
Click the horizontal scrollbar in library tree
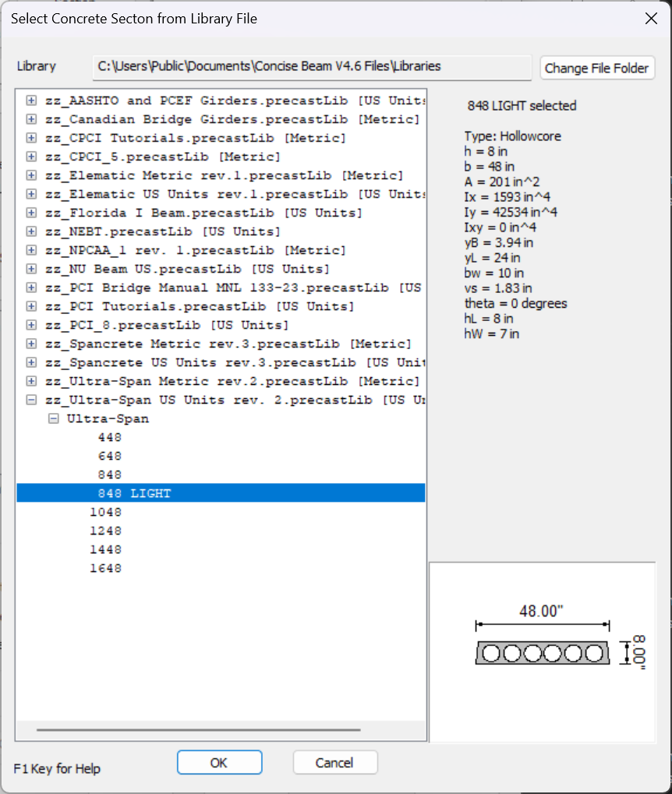click(x=198, y=730)
